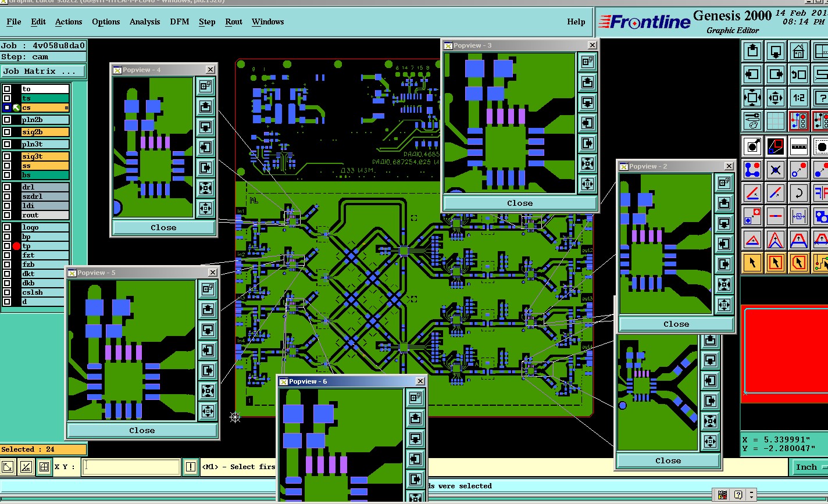
Task: Select layer name szdrl in layer list
Action: [x=45, y=196]
